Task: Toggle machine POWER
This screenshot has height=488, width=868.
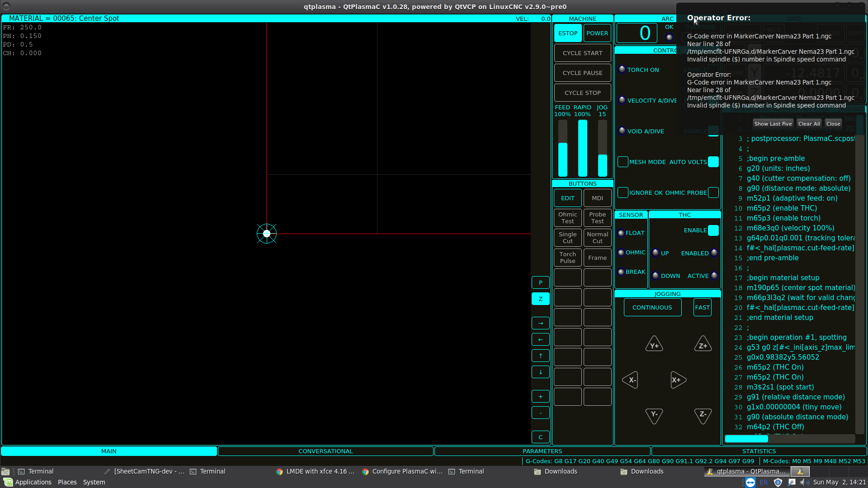Action: pos(597,33)
